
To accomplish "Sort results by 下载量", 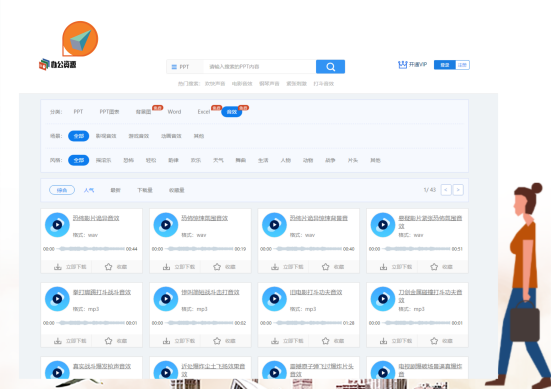I will 145,190.
